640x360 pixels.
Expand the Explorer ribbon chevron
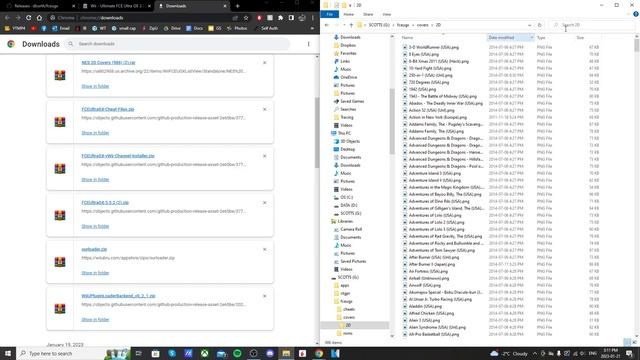[628, 14]
